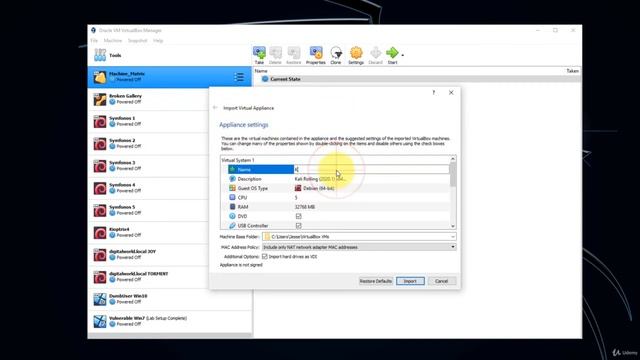Screen dimensions: 640x360
Task: Select the Symfonos 4 machine
Action: point(149,188)
